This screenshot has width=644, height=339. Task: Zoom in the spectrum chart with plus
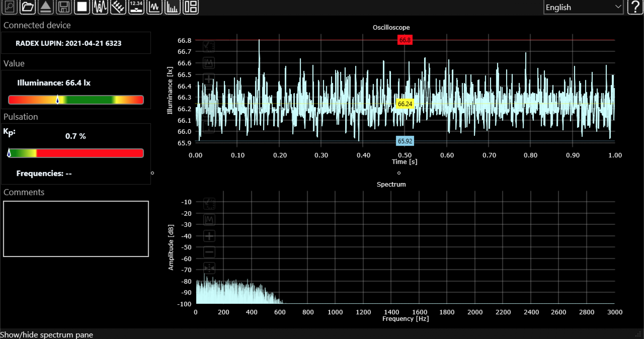tap(209, 236)
